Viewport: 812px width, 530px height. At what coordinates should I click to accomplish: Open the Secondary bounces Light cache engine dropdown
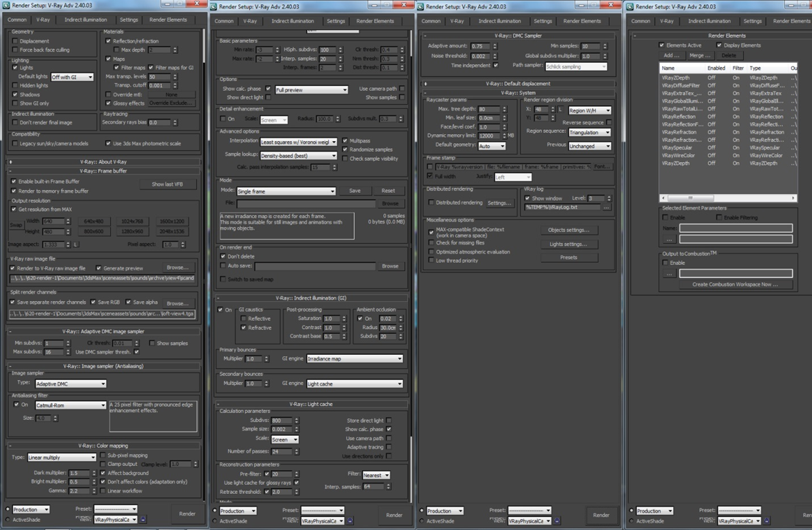(355, 384)
